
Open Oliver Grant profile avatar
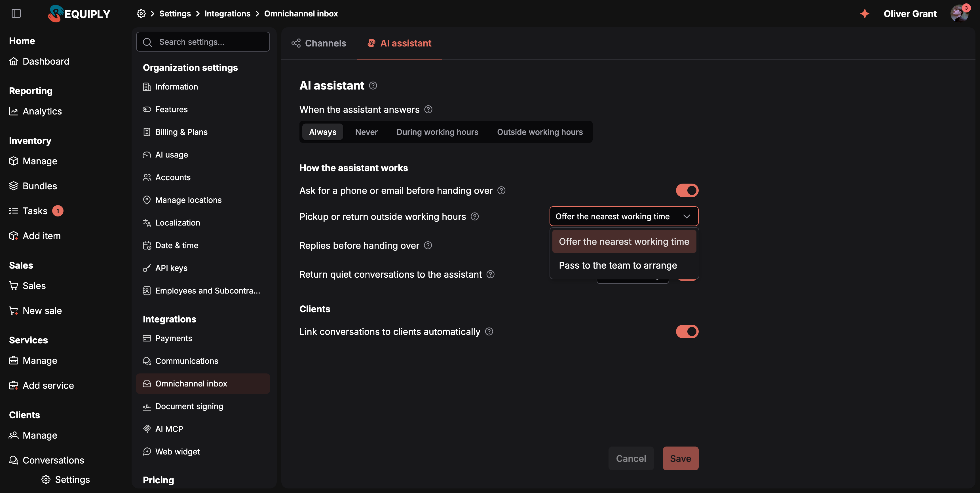pos(959,14)
